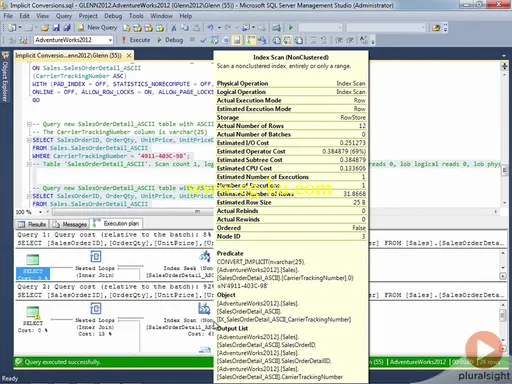
Task: Switch output to Results to Text
Action: tap(276, 40)
